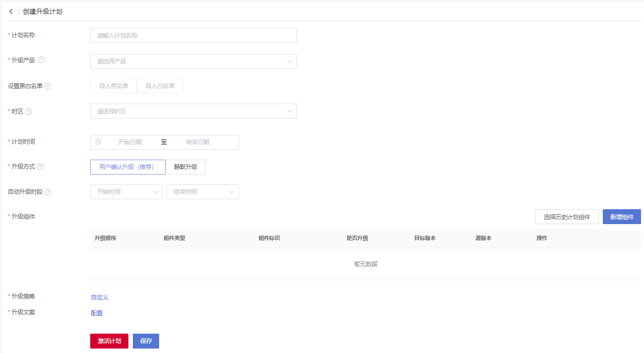The width and height of the screenshot is (644, 353).
Task: Open the 请选择产品 dropdown
Action: click(193, 61)
